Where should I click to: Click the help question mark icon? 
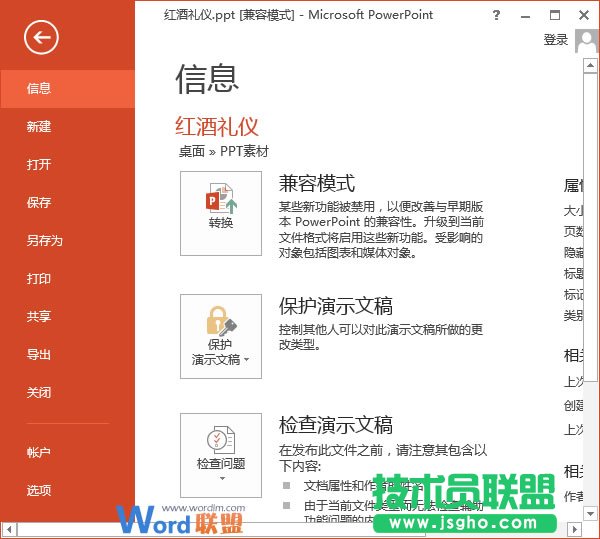point(496,15)
